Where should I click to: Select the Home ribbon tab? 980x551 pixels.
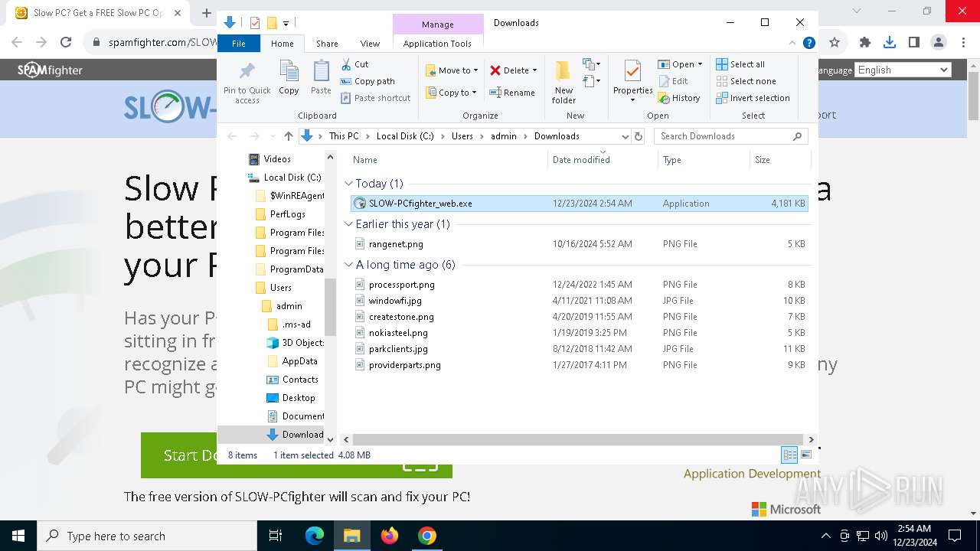[282, 44]
